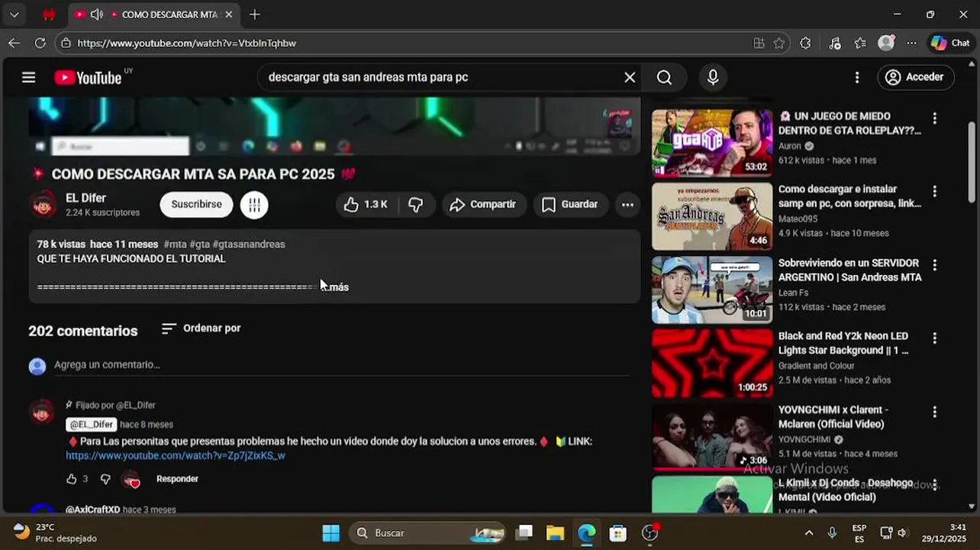Viewport: 980px width, 550px height.
Task: Open a new browser tab with plus
Action: pyautogui.click(x=255, y=15)
